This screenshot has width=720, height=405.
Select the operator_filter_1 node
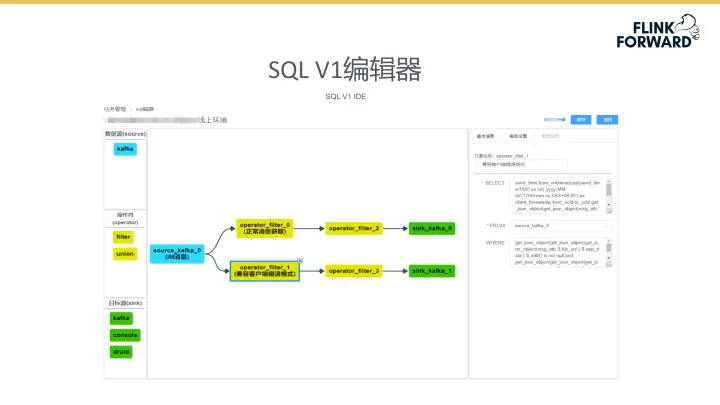tap(264, 271)
